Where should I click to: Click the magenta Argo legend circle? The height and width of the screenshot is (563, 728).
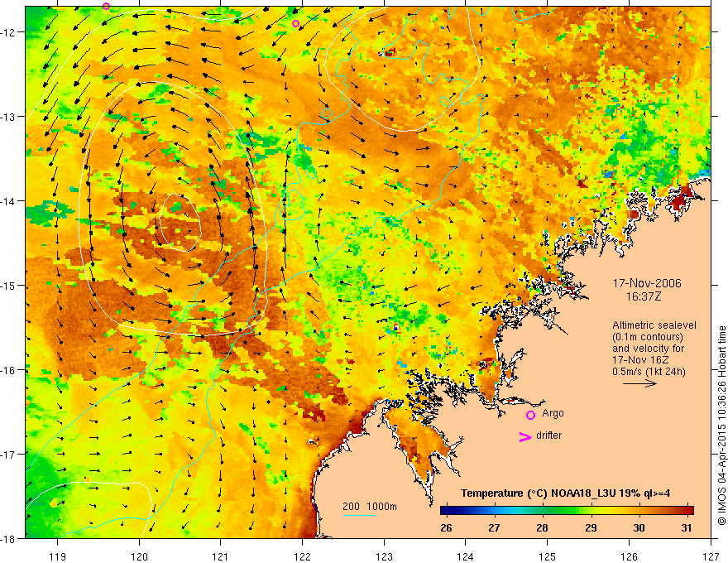[530, 415]
